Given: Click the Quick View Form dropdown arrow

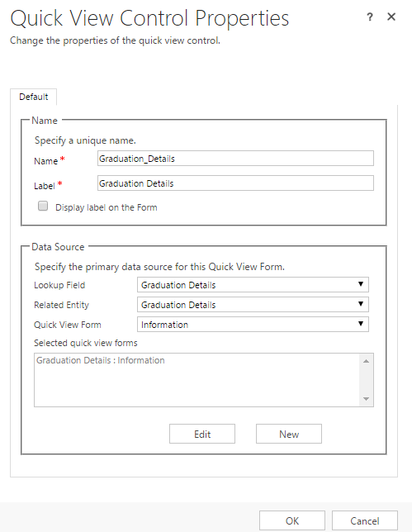Looking at the screenshot, I should pos(361,323).
